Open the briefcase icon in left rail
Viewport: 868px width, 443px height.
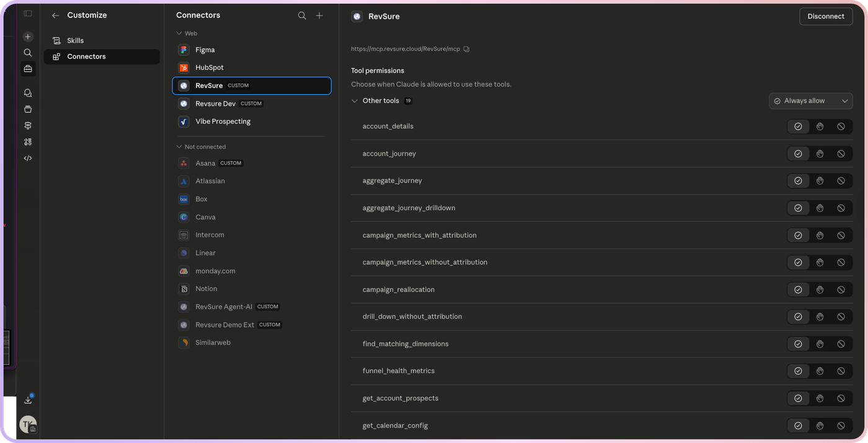[28, 69]
